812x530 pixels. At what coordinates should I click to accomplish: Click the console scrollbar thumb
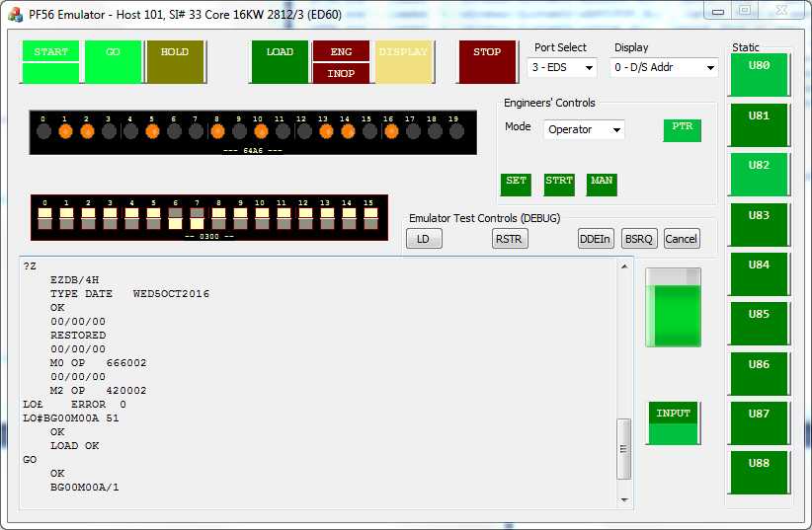[x=624, y=449]
